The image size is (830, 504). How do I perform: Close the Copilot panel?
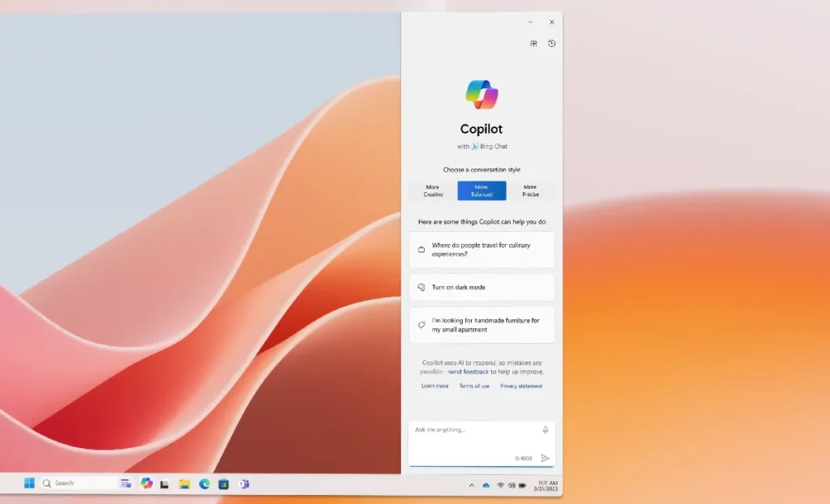click(x=551, y=22)
